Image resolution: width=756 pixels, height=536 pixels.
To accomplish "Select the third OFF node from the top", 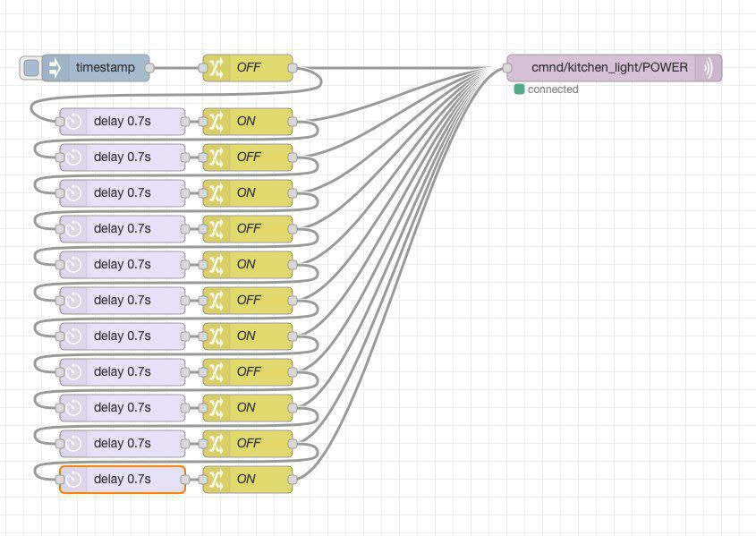I will click(248, 229).
